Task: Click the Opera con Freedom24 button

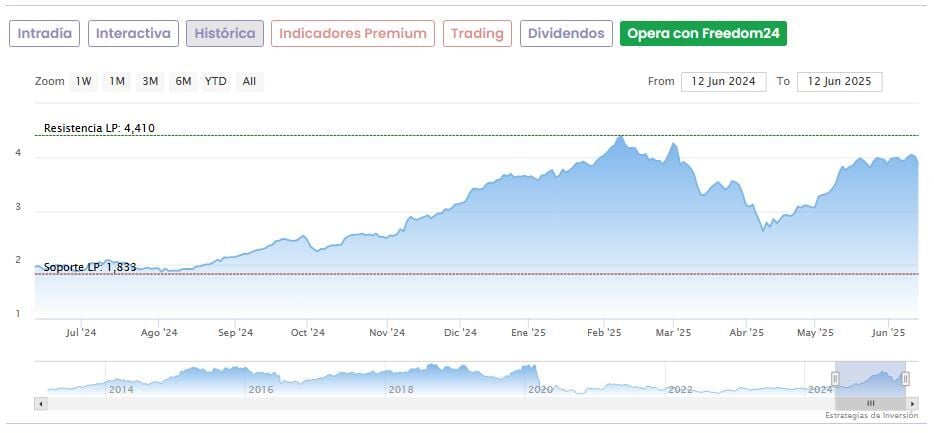Action: tap(703, 33)
